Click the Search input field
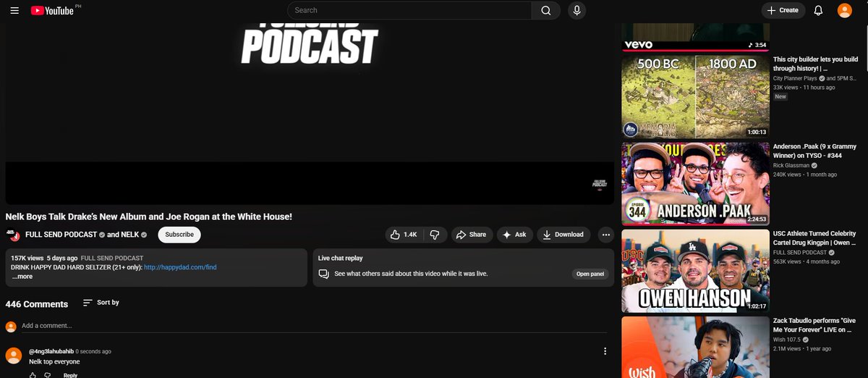This screenshot has height=378, width=868. click(409, 10)
